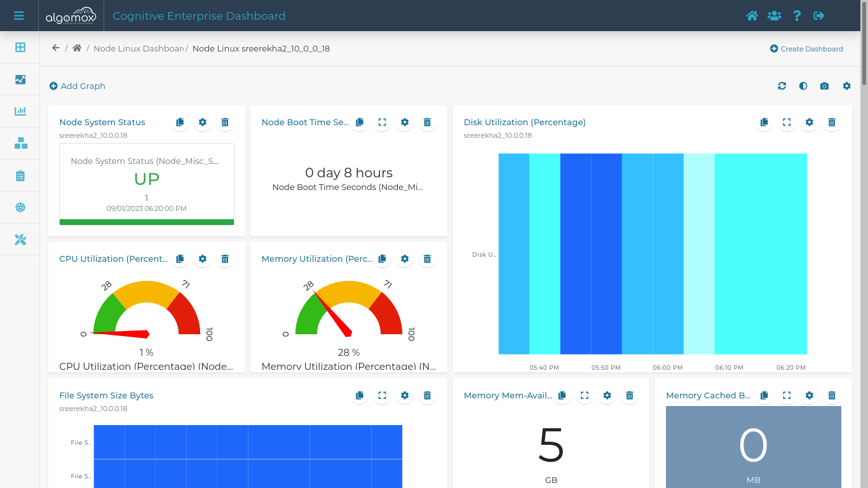Expand Node Boot Time widget to fullscreen
Image resolution: width=868 pixels, height=488 pixels.
click(382, 122)
